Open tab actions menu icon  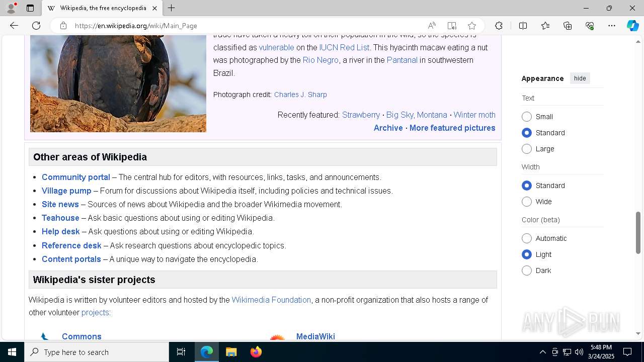pos(30,8)
